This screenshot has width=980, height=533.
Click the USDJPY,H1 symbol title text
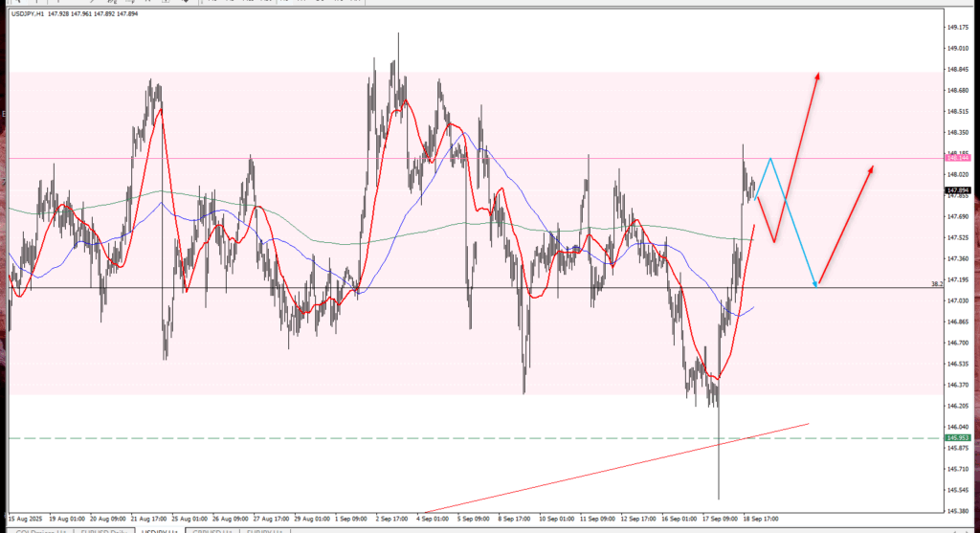(34, 13)
